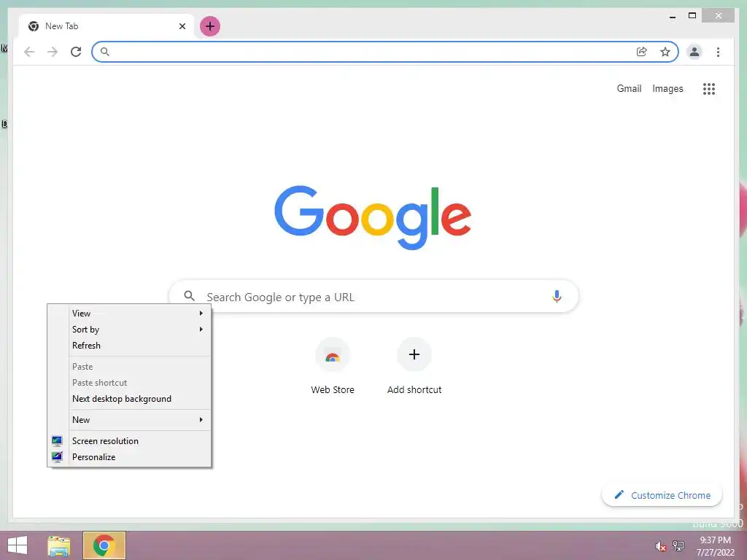Screen dimensions: 747x560
Task: Click the Google logo
Action: pyautogui.click(x=373, y=217)
